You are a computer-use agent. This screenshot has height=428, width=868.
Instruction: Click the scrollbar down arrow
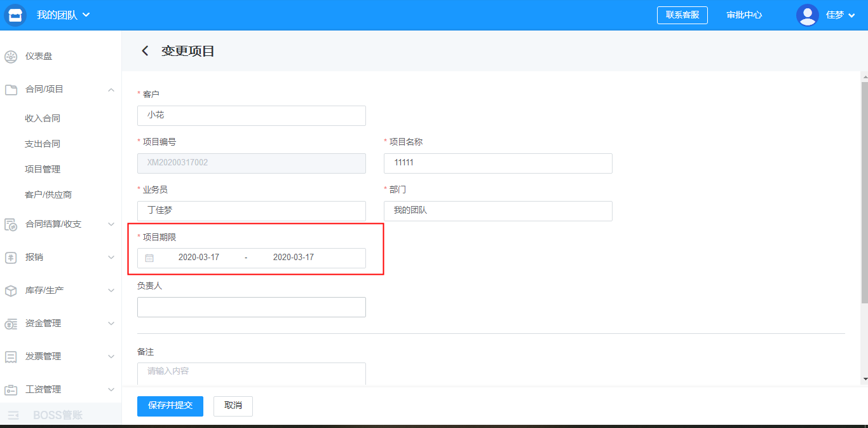864,379
